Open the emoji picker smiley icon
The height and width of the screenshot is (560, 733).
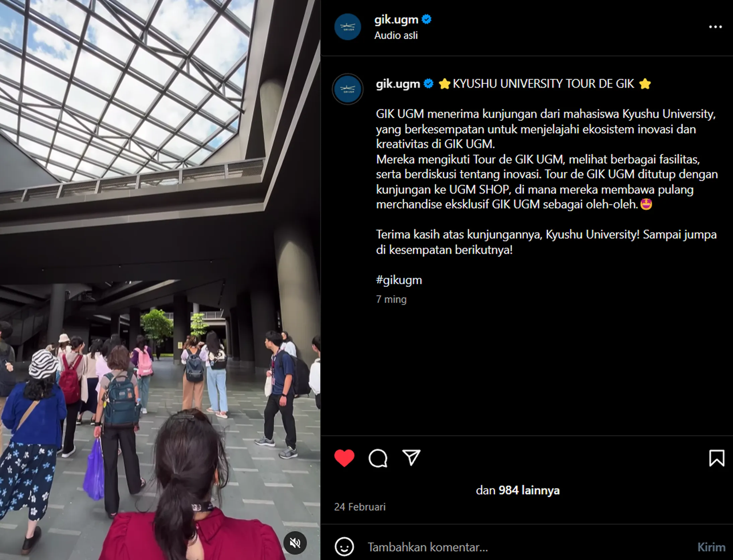(344, 547)
